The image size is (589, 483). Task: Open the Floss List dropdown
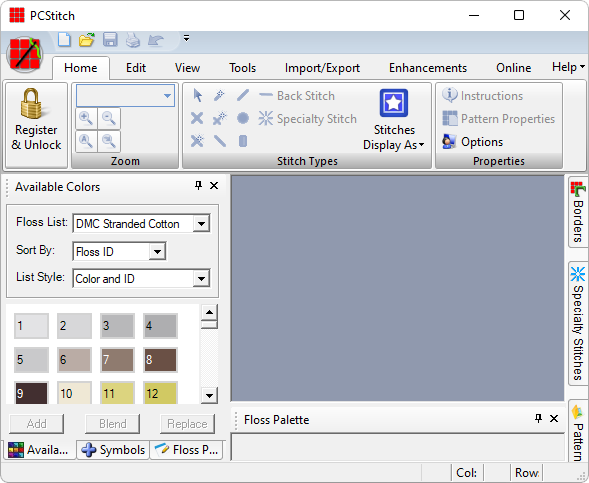pos(202,224)
